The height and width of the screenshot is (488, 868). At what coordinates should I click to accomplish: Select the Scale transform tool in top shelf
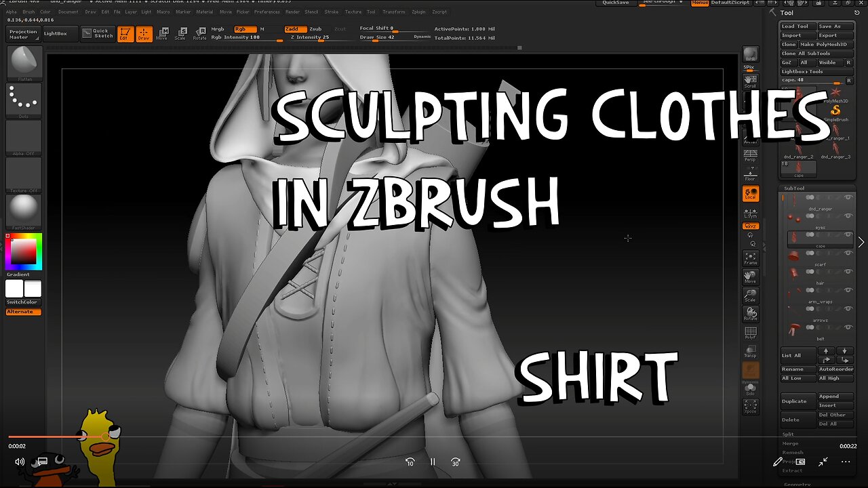coord(180,34)
